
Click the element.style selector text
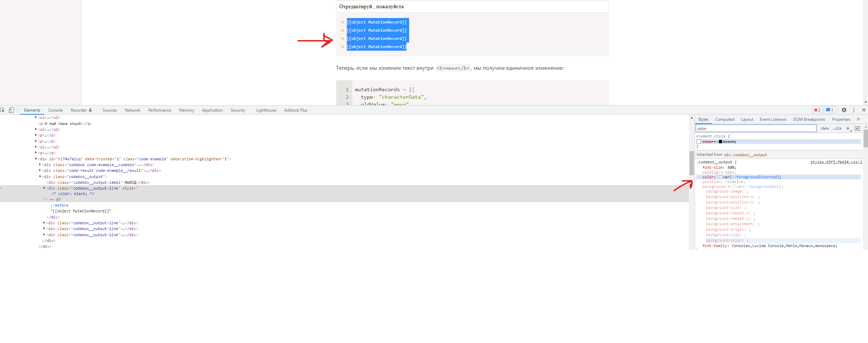point(711,136)
